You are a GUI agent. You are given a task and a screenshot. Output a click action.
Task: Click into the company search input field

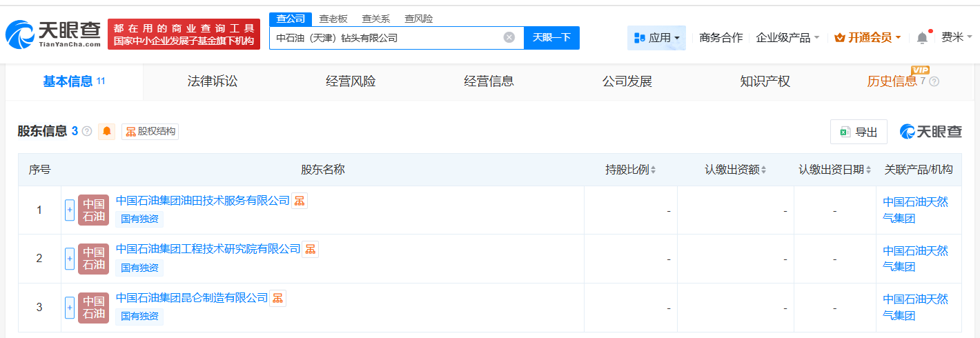tap(386, 38)
